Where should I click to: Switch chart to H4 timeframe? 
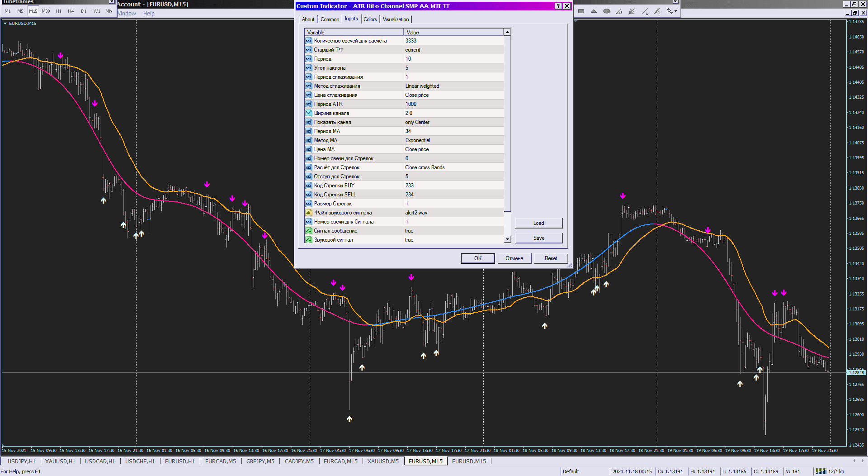pos(71,11)
